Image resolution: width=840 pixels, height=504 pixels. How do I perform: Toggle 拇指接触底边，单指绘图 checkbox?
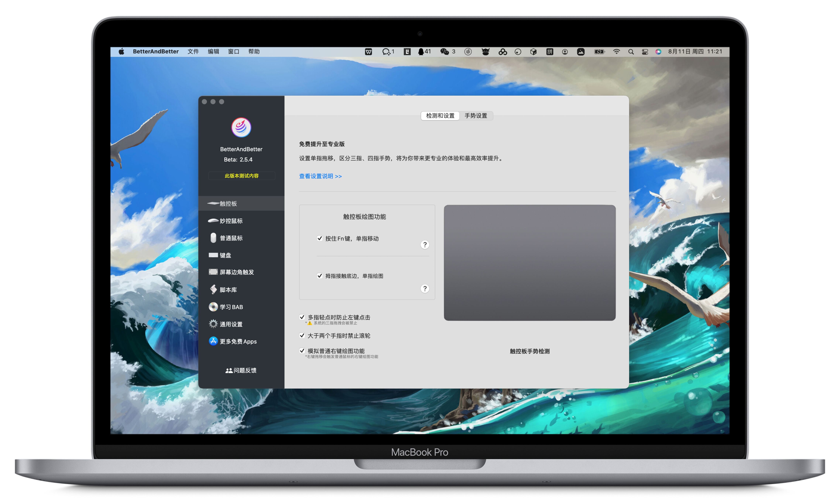click(320, 276)
